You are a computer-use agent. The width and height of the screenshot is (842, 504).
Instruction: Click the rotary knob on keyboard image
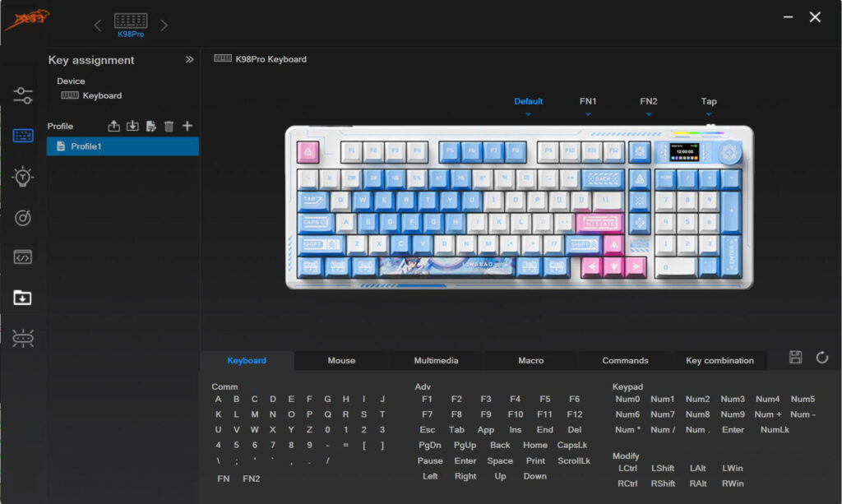click(729, 152)
